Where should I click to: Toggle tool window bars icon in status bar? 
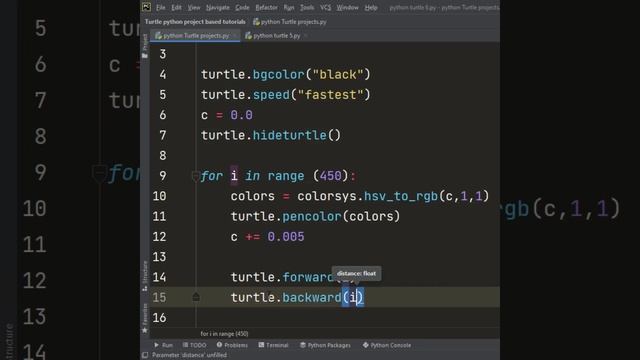tap(145, 355)
